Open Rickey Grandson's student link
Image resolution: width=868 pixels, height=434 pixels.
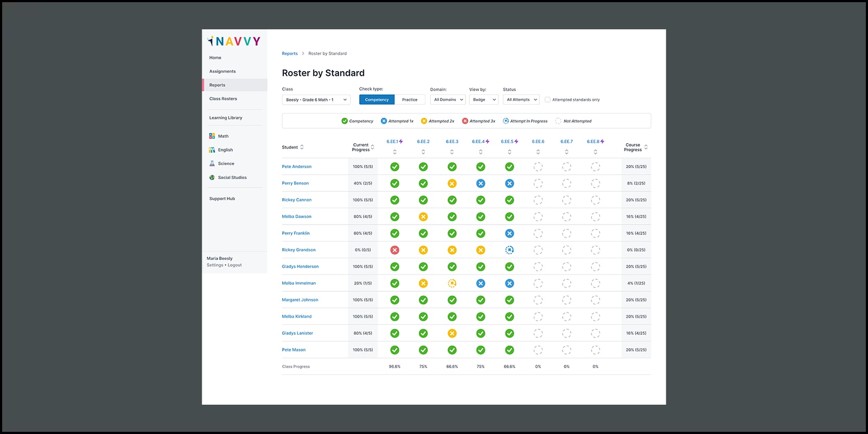[298, 250]
